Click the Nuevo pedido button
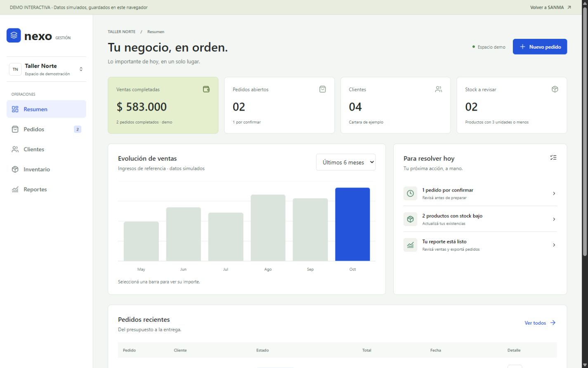This screenshot has height=368, width=588. (x=540, y=47)
